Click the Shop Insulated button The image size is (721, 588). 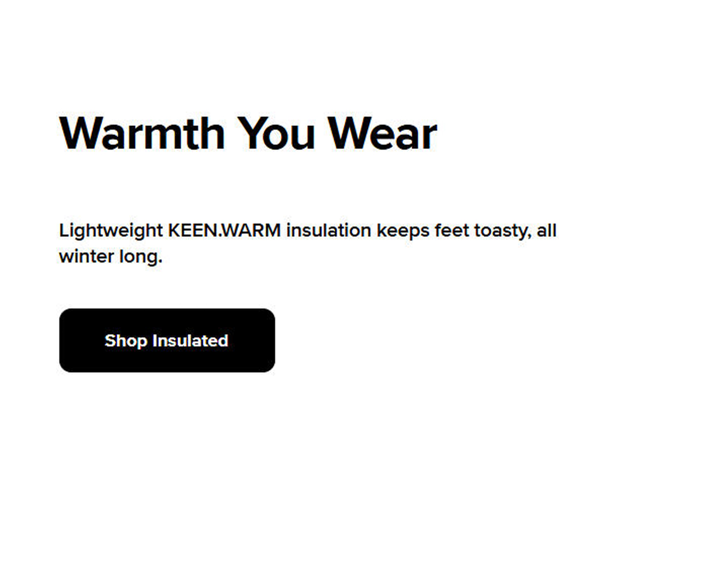pyautogui.click(x=167, y=340)
